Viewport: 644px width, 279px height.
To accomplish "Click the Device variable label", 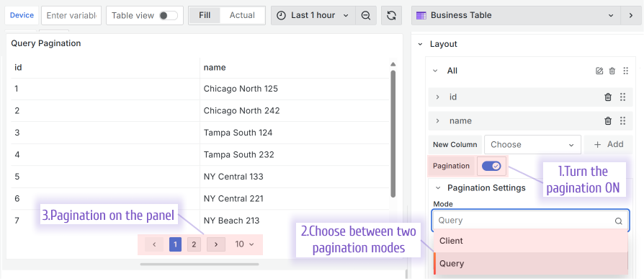I will (22, 16).
